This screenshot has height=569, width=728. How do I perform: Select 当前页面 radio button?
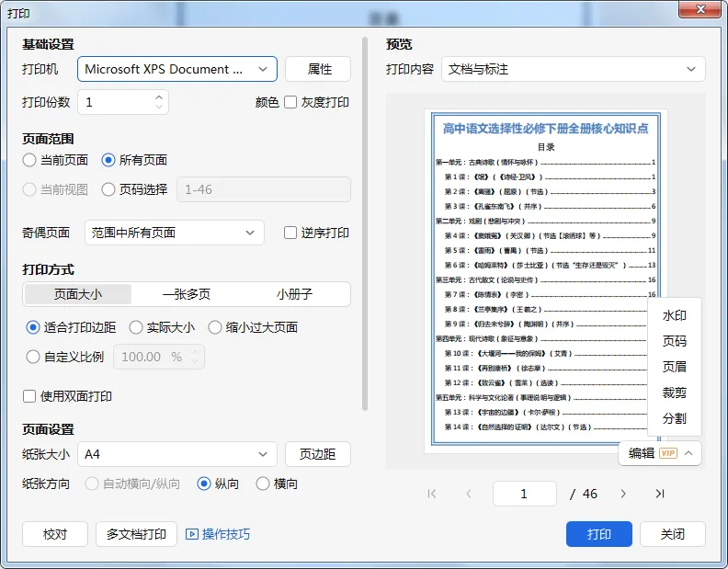click(29, 160)
